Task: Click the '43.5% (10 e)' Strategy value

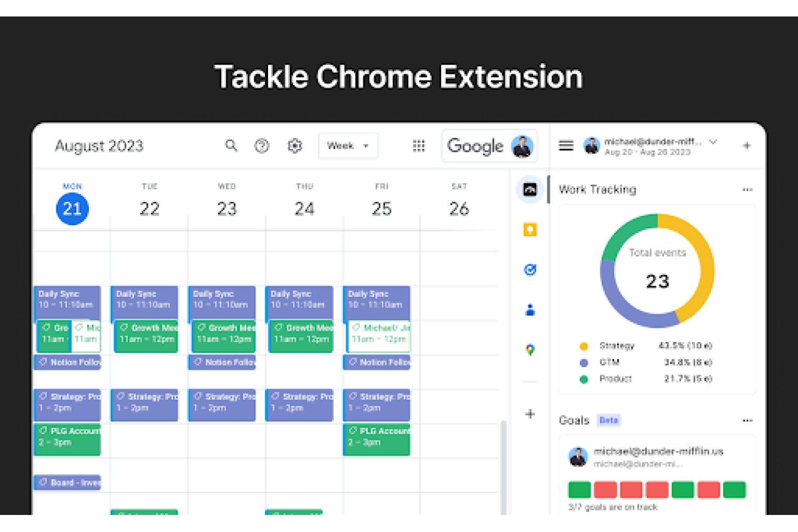Action: (x=685, y=346)
